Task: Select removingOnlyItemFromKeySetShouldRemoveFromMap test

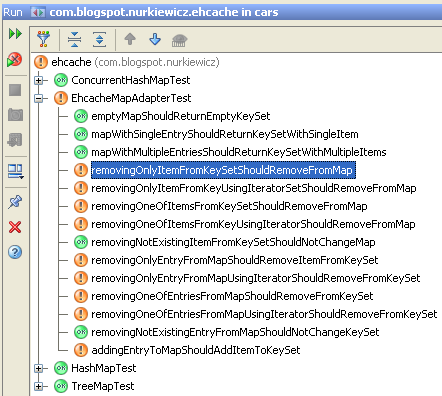Action: point(223,170)
